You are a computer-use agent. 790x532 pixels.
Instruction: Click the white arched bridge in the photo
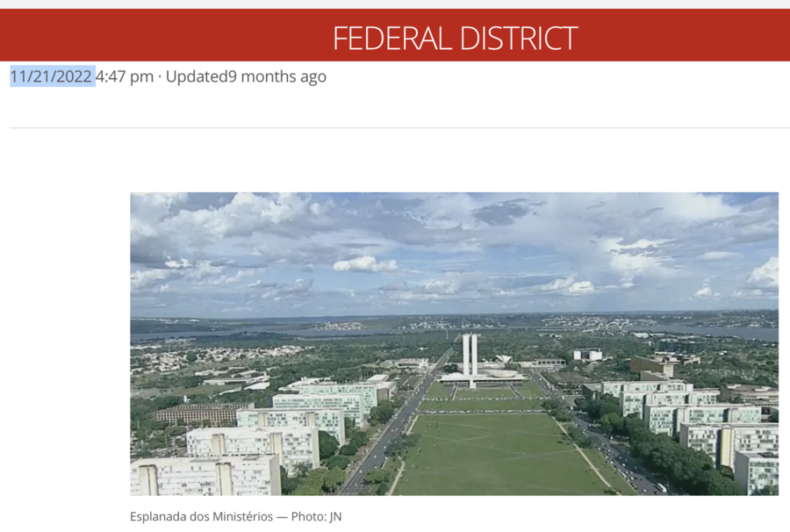click(612, 326)
